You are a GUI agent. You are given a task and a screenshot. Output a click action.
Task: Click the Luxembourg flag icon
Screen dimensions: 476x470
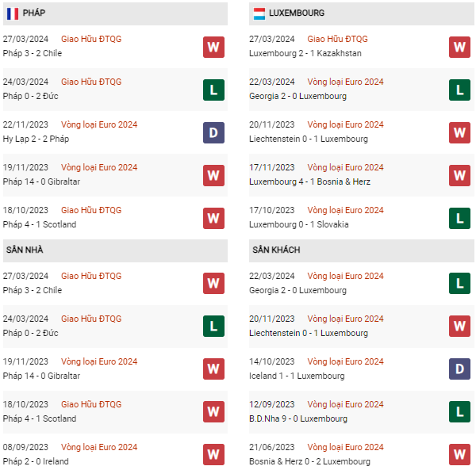click(x=259, y=13)
